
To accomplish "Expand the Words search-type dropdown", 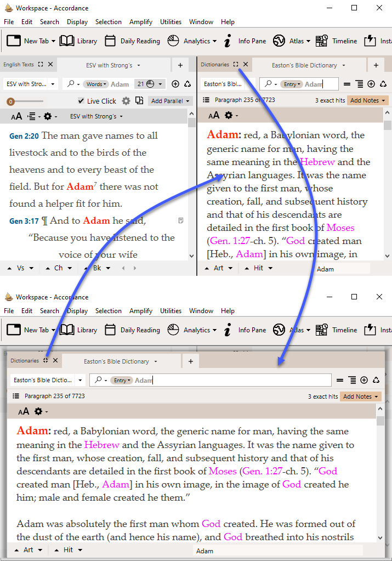I will [x=95, y=84].
